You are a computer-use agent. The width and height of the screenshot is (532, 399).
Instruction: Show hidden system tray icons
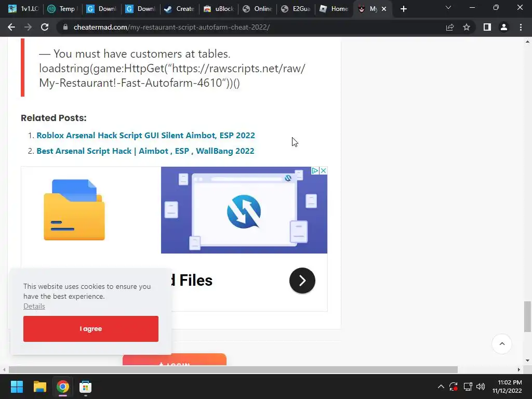[x=441, y=387]
